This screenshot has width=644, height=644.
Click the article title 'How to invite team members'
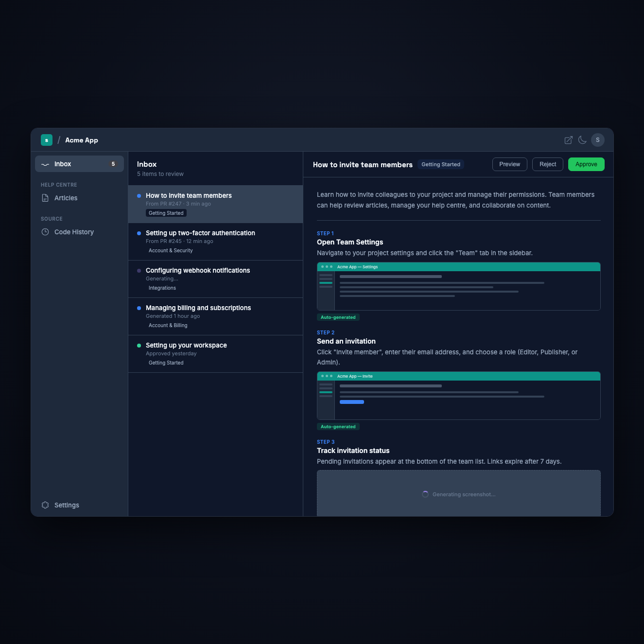tap(363, 165)
